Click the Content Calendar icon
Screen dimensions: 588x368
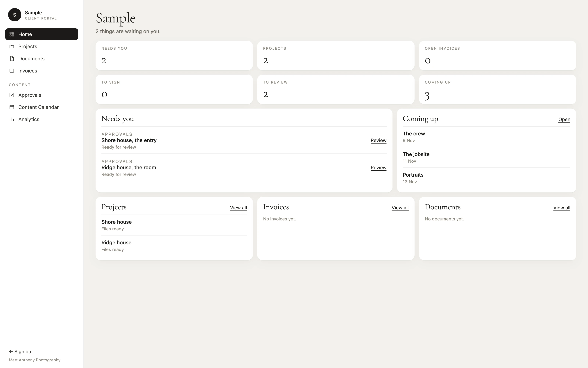click(x=12, y=107)
